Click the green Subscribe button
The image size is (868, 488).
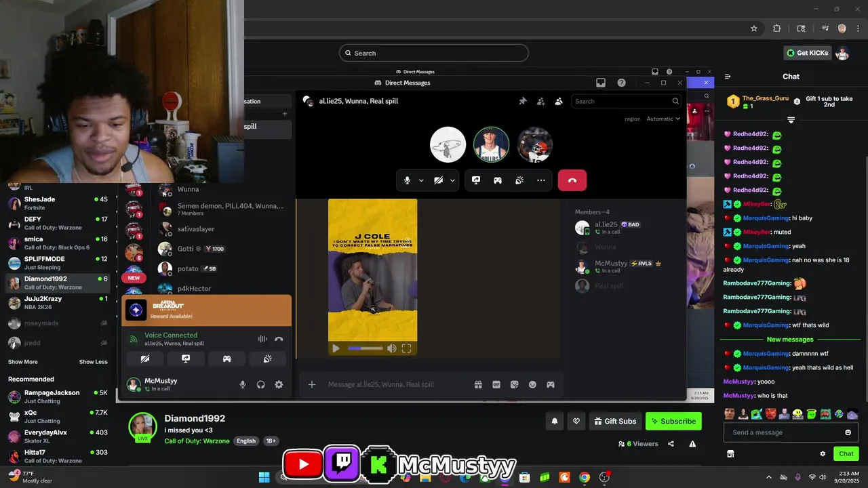[x=673, y=421]
